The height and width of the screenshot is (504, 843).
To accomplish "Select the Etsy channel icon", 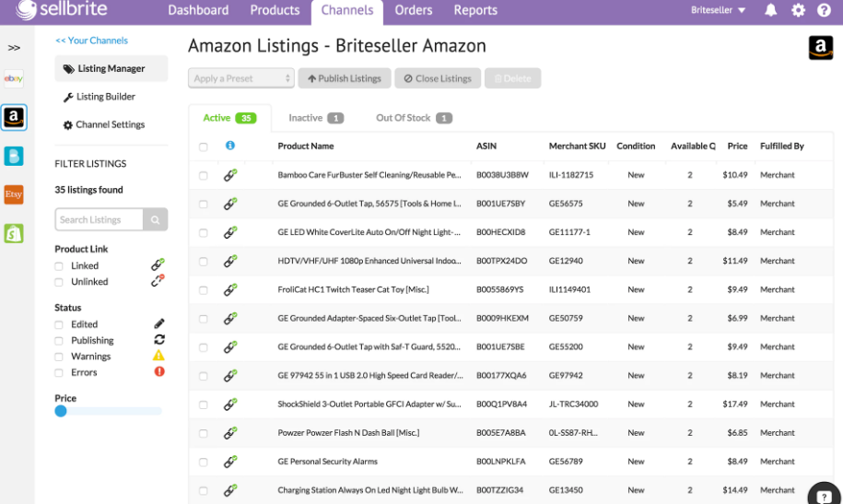I will coord(13,194).
